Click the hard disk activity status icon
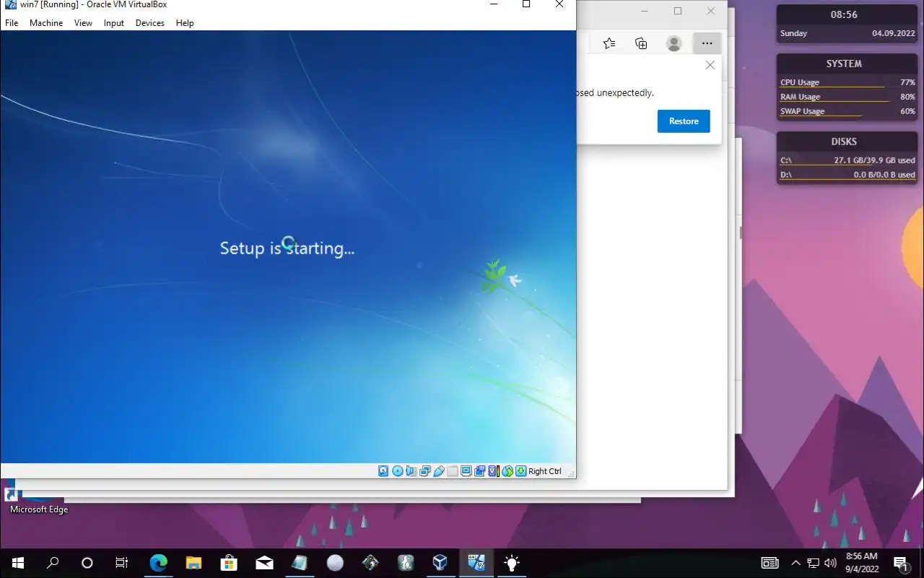 click(383, 471)
